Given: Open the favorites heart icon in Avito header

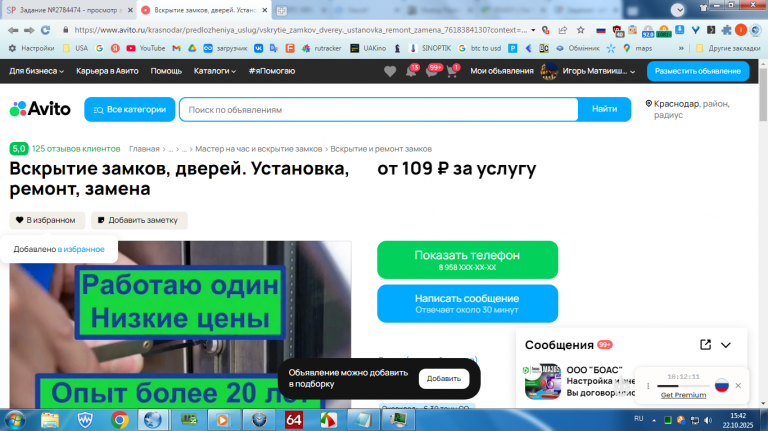Looking at the screenshot, I should (390, 72).
